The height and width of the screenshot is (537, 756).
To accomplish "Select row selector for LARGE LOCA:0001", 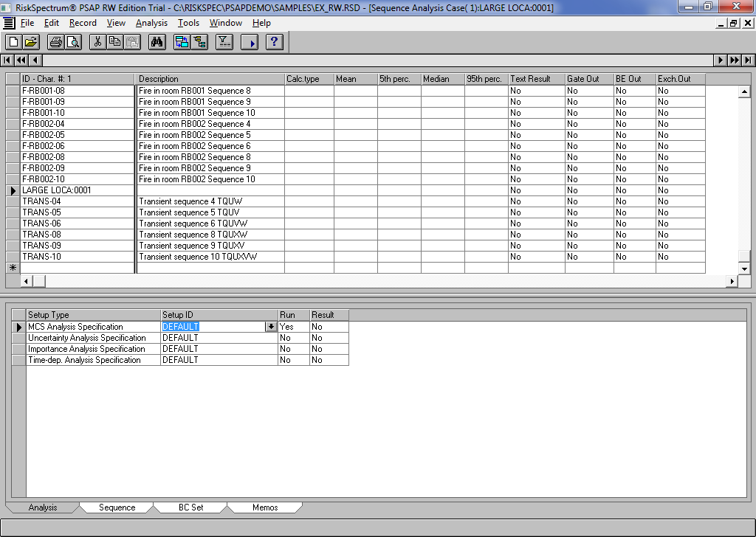I will (13, 190).
